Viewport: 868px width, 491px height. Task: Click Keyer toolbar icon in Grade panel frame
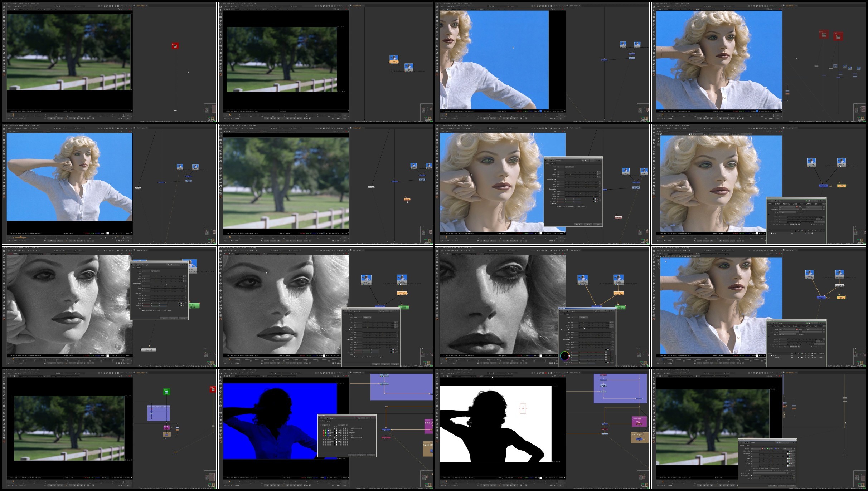[654, 395]
